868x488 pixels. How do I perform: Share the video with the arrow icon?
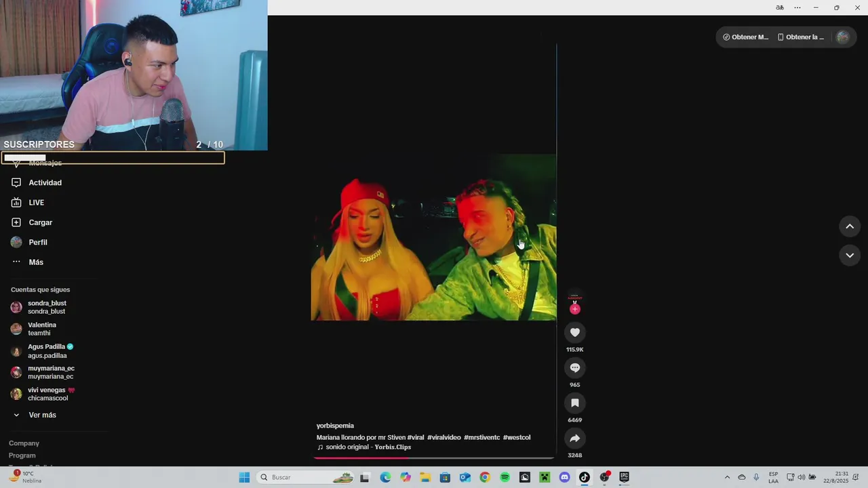(574, 438)
